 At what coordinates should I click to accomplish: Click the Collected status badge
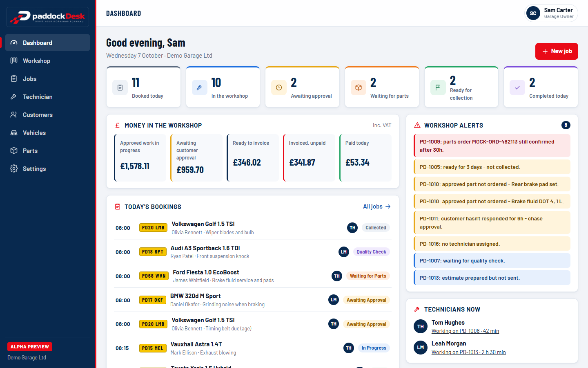click(376, 228)
